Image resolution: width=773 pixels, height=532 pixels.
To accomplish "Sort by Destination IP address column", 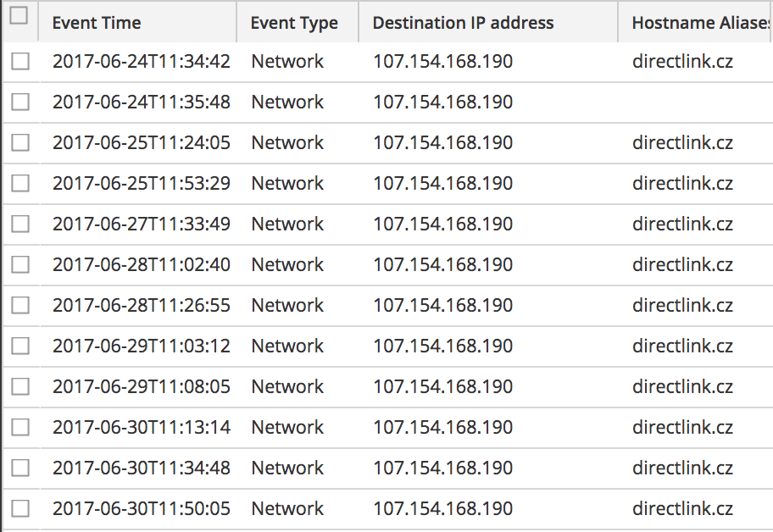I will pyautogui.click(x=463, y=23).
